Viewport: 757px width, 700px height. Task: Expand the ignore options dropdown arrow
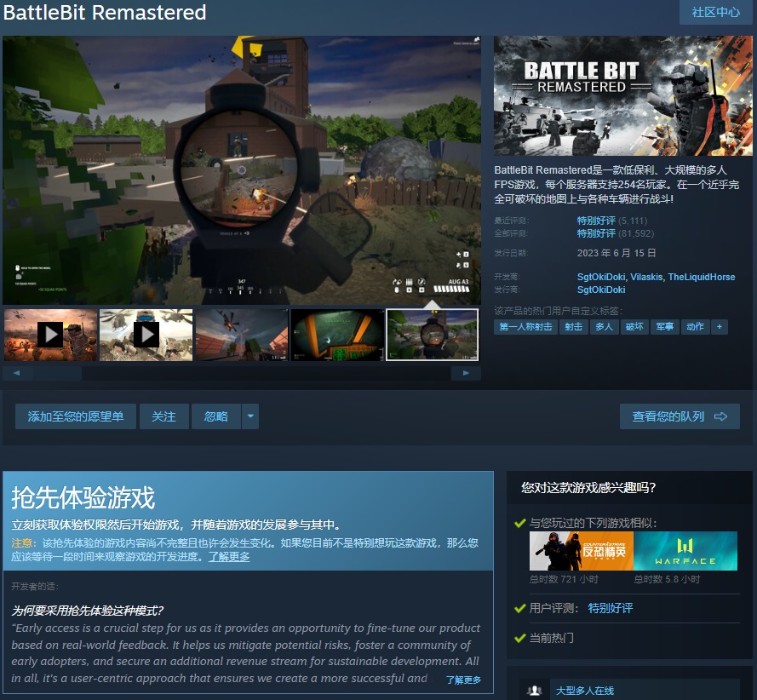tap(249, 416)
